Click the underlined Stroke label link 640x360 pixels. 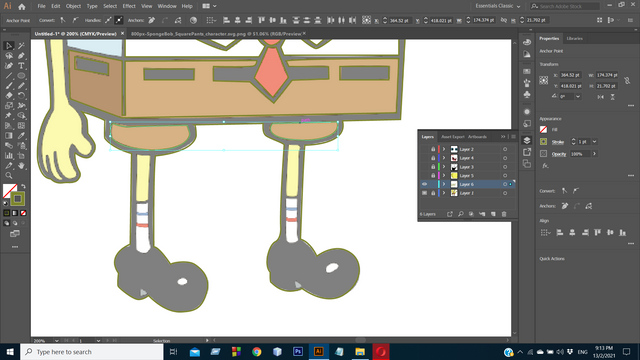point(558,142)
